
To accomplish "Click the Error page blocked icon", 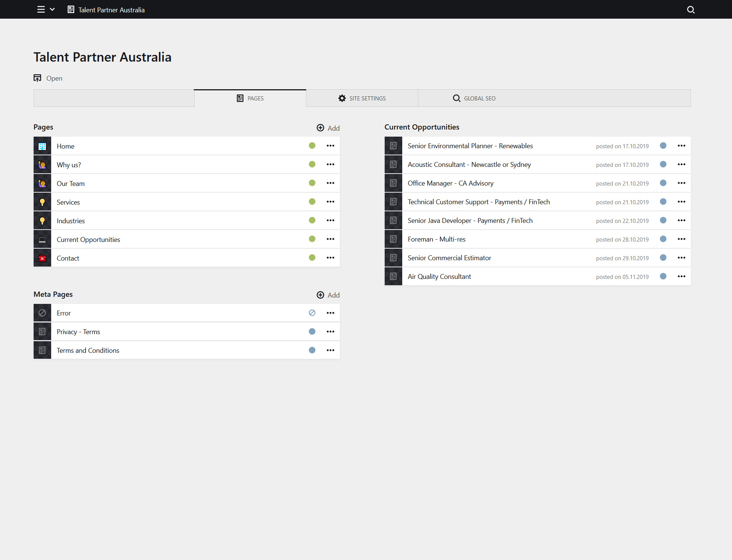I will coord(42,312).
